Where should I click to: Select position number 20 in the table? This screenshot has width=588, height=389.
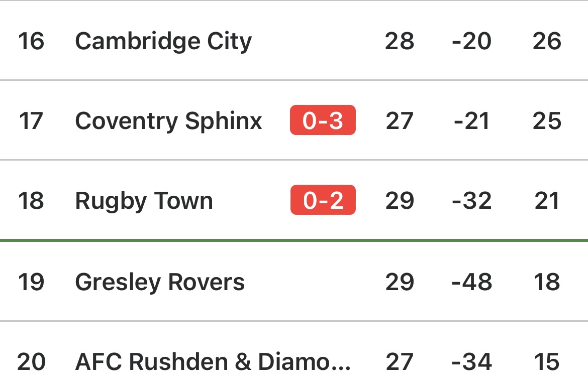pos(31,362)
